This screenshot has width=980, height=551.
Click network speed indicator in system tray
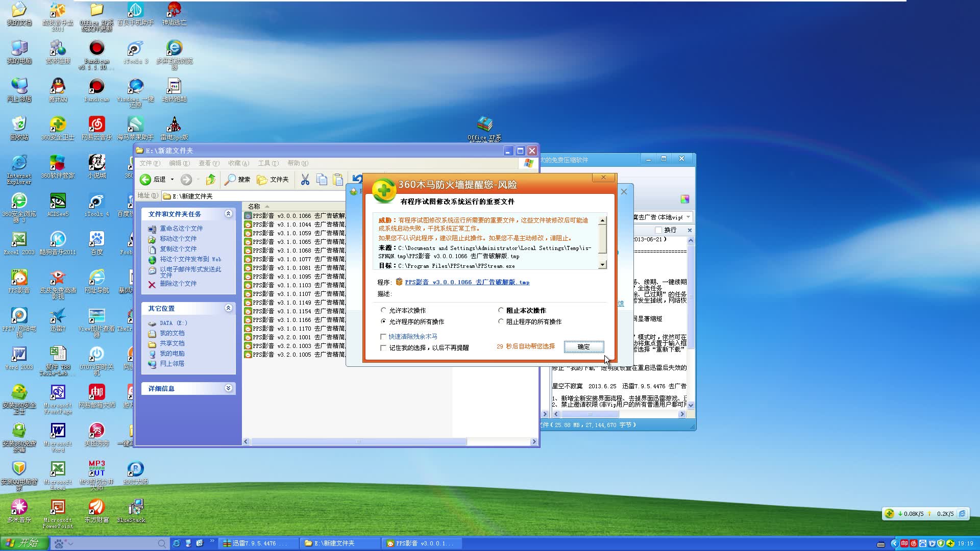pos(925,513)
